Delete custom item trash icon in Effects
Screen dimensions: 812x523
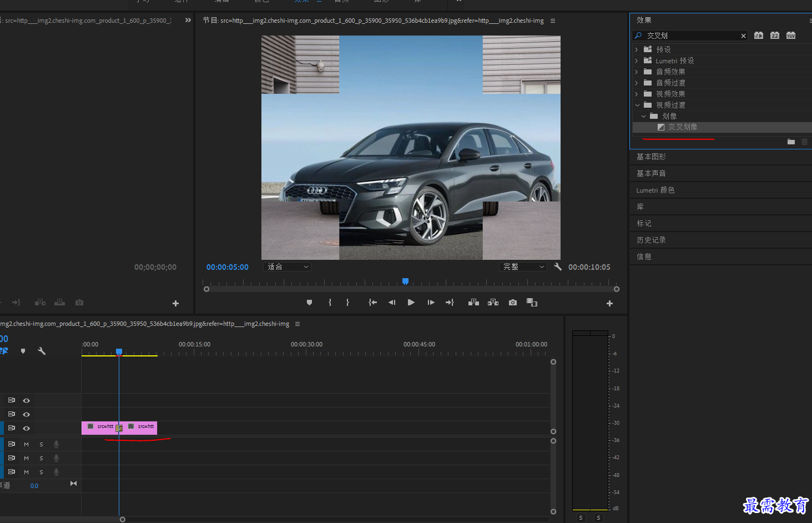point(804,142)
